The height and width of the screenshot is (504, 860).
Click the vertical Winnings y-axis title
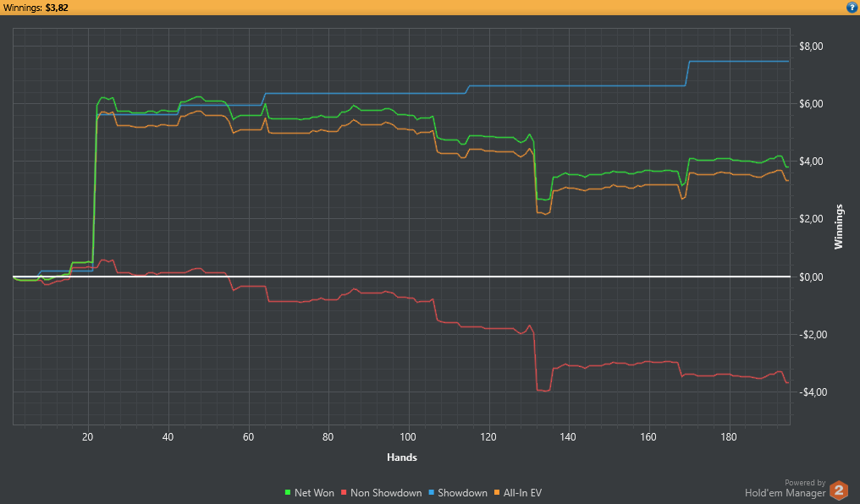point(839,227)
